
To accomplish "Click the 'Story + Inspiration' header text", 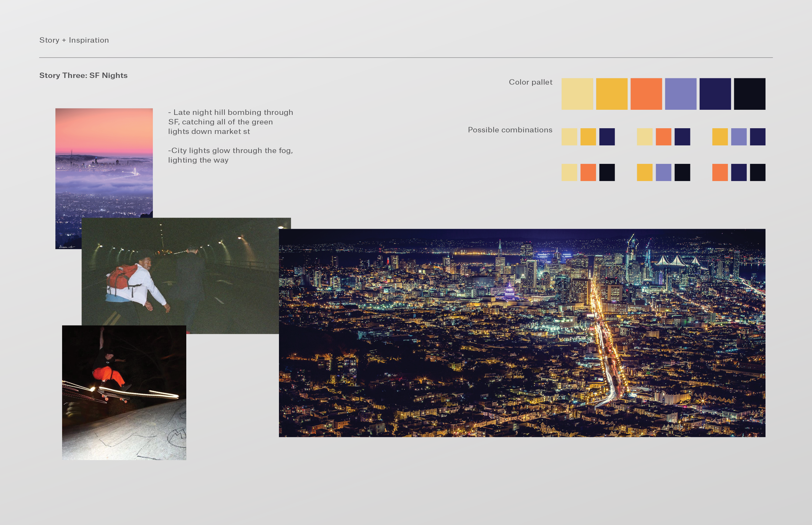I will [74, 40].
